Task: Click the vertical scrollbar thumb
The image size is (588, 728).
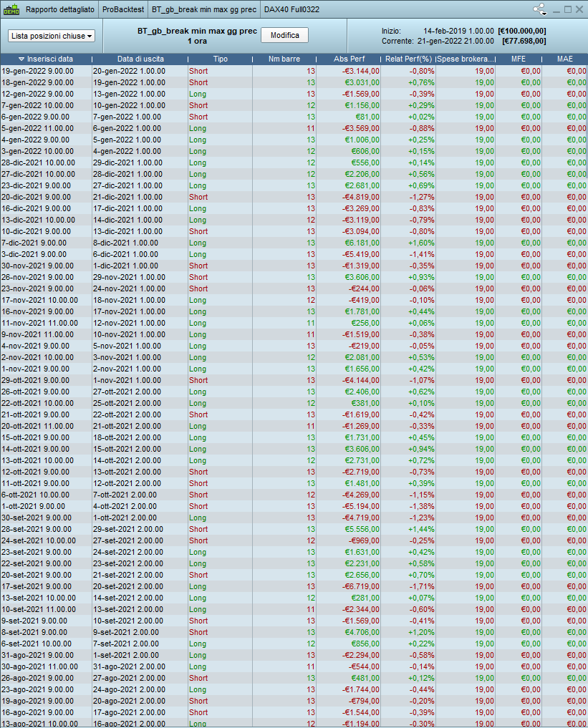Action: (586, 121)
